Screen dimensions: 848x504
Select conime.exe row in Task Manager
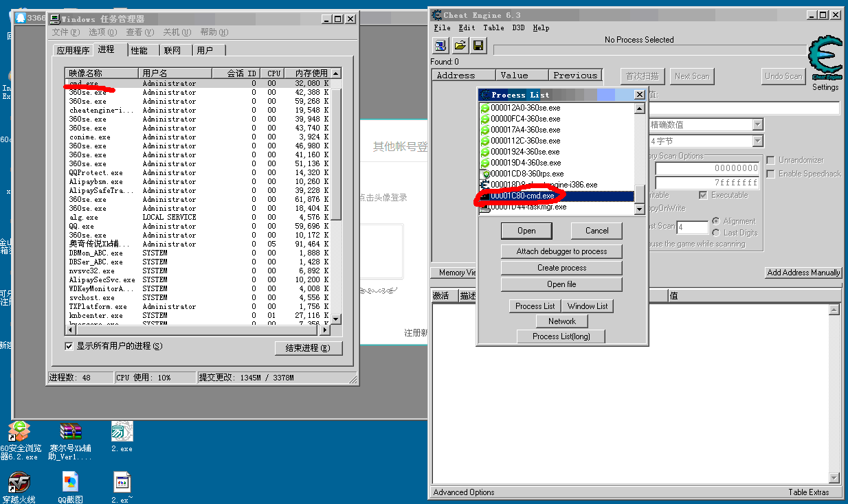point(198,137)
